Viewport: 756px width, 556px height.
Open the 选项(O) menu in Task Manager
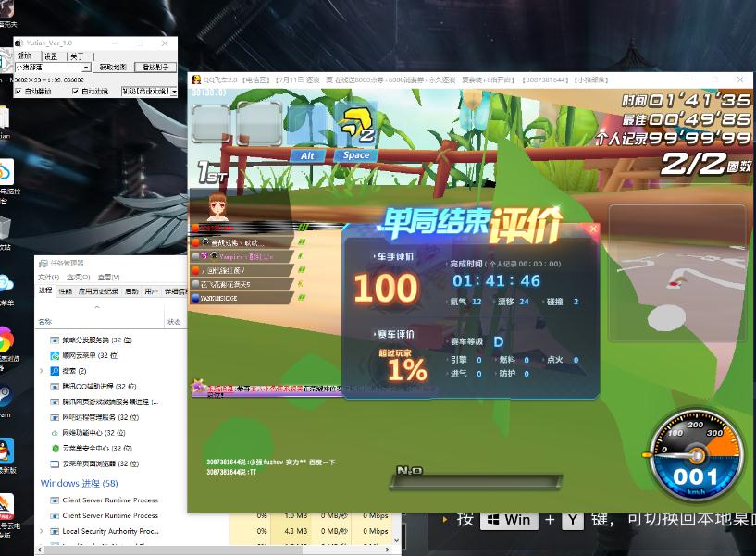click(x=78, y=278)
